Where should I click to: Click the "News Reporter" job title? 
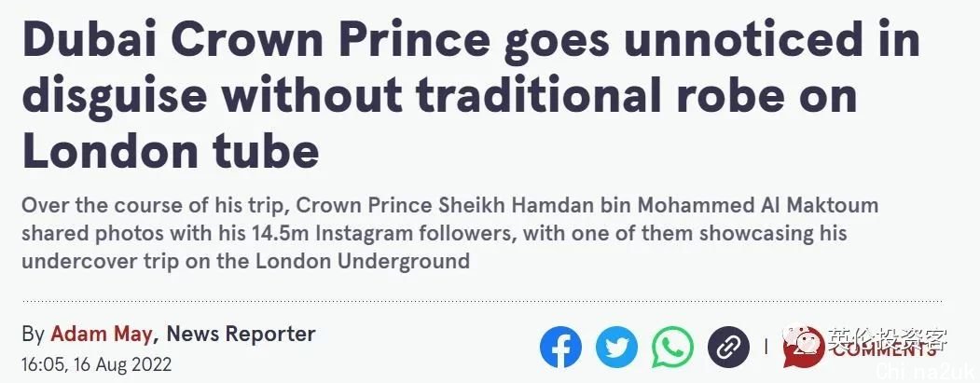pyautogui.click(x=241, y=334)
